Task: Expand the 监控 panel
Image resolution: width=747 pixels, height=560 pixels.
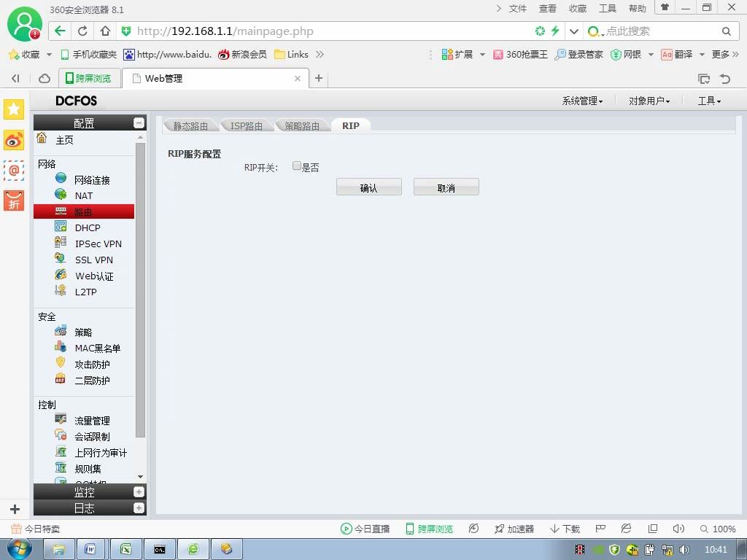Action: click(x=139, y=492)
